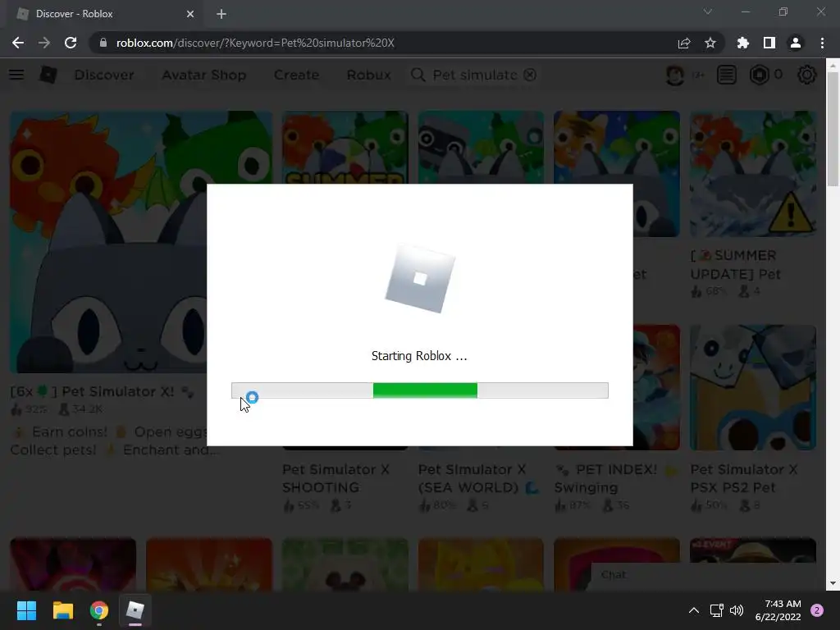Open the Create nav item
This screenshot has height=630, width=840.
[x=296, y=75]
